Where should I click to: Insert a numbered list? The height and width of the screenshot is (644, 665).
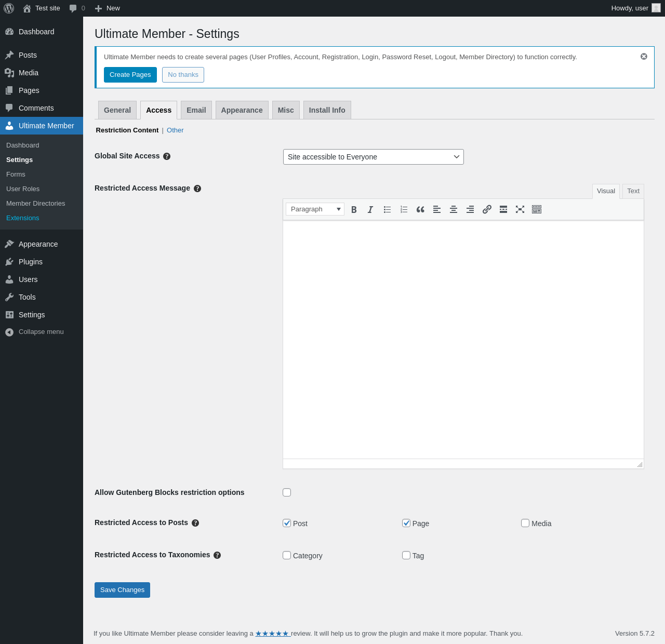[404, 209]
